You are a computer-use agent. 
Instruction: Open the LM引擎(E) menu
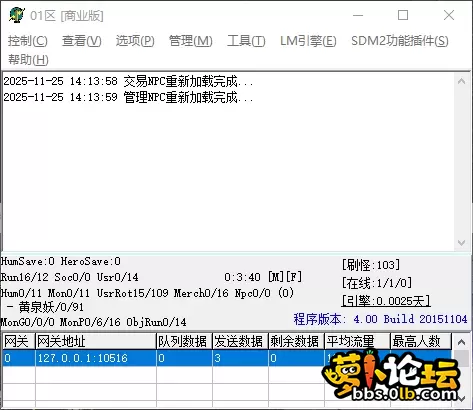308,41
